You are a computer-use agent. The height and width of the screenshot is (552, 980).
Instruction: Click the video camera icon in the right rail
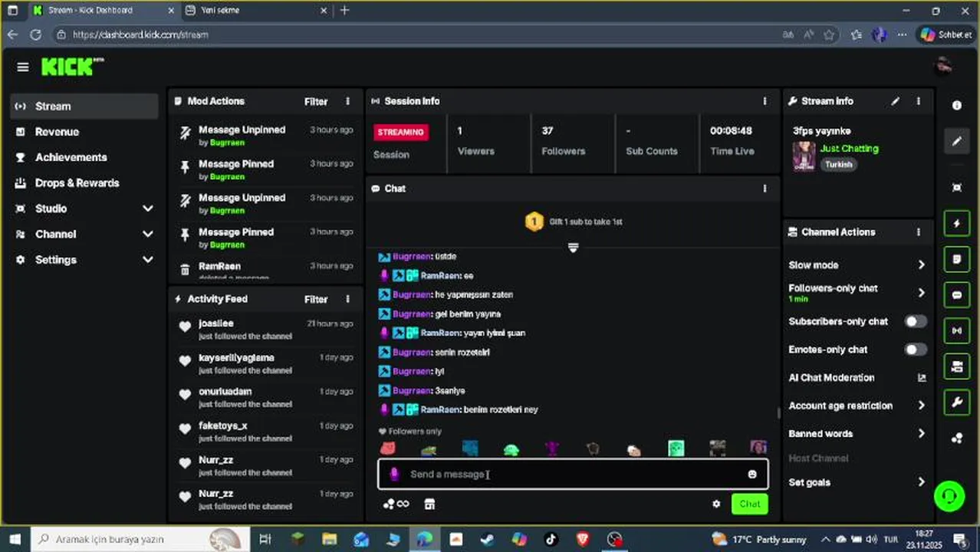tap(957, 367)
